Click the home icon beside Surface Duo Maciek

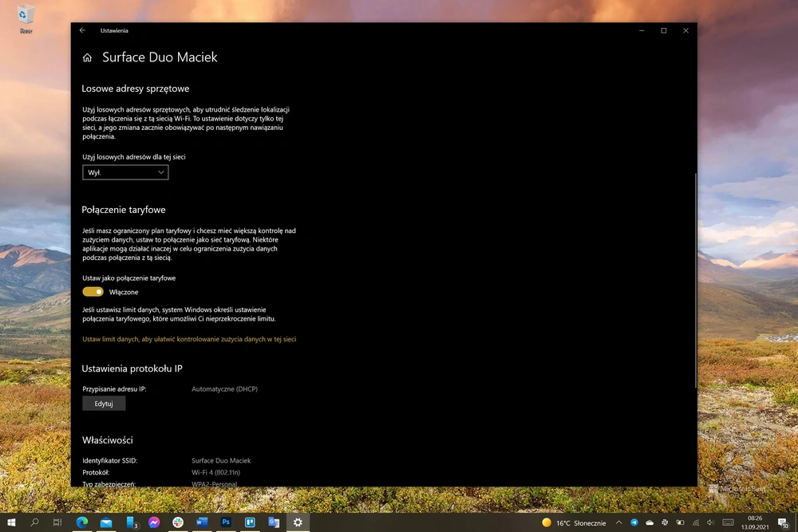coord(87,57)
